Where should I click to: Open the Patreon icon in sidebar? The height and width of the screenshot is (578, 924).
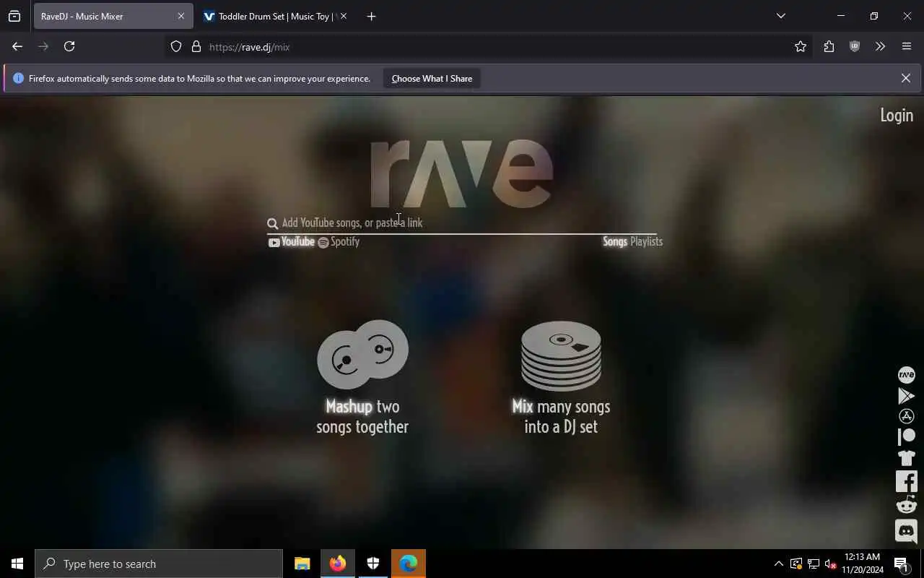point(906,436)
